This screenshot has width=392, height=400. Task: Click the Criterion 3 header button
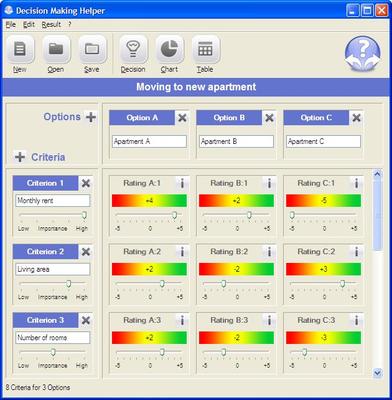pos(45,320)
